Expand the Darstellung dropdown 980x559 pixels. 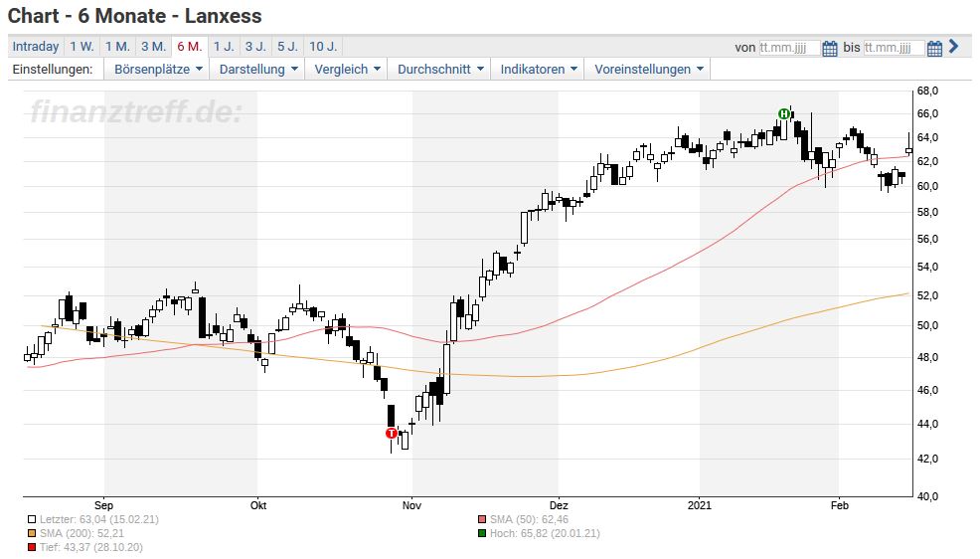tap(258, 70)
